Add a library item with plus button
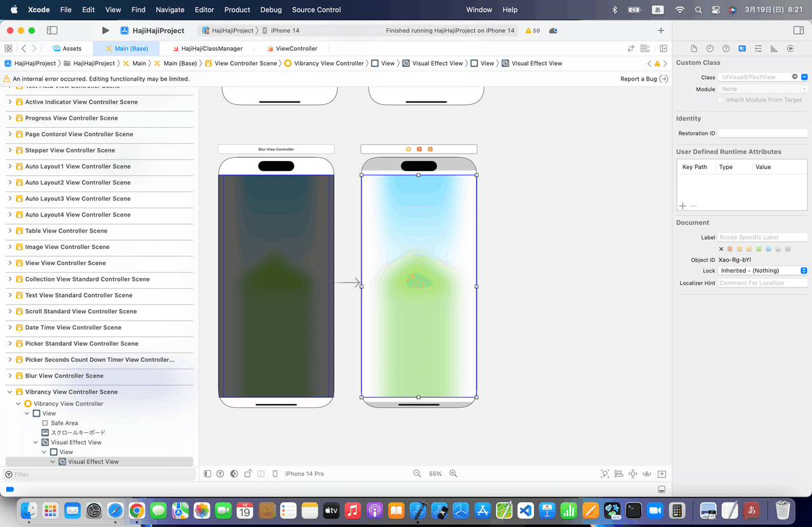The image size is (812, 527). click(661, 30)
